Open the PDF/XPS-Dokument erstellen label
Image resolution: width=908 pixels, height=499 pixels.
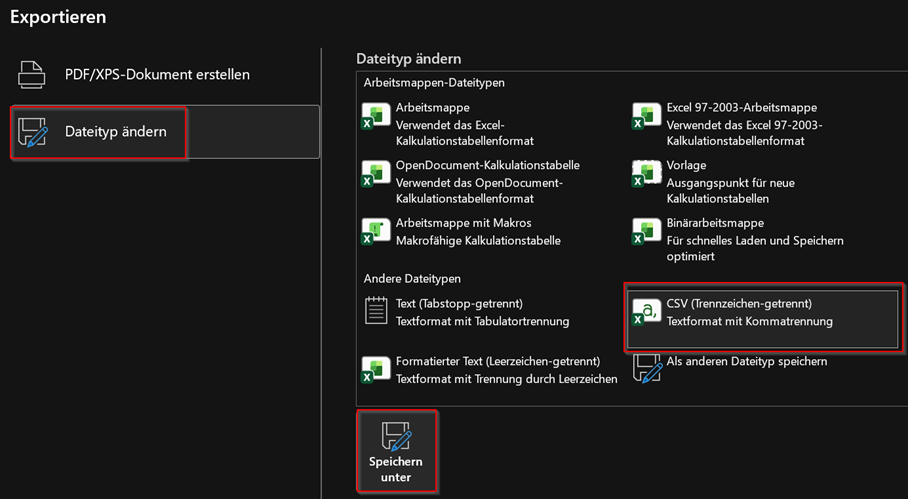pyautogui.click(x=157, y=74)
